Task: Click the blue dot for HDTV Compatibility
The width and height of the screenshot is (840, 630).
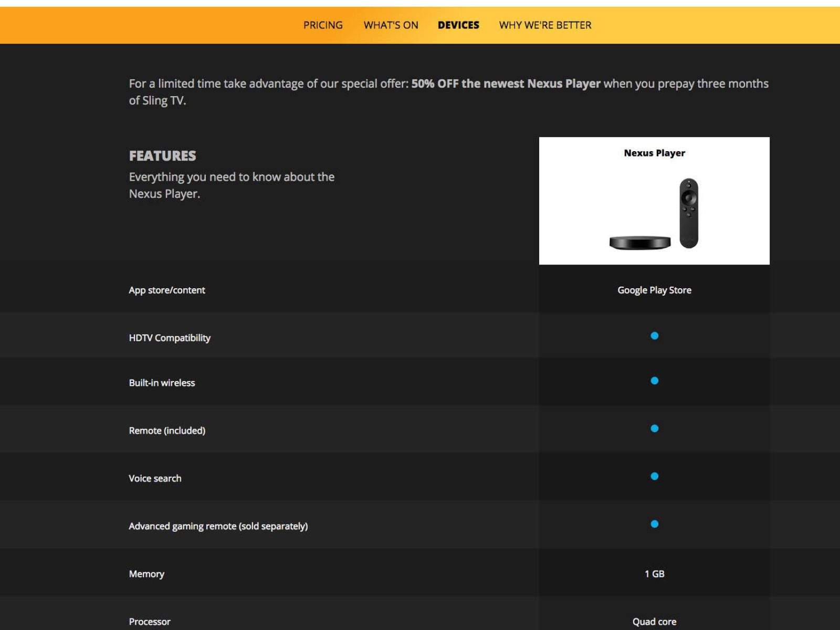Action: (x=654, y=336)
